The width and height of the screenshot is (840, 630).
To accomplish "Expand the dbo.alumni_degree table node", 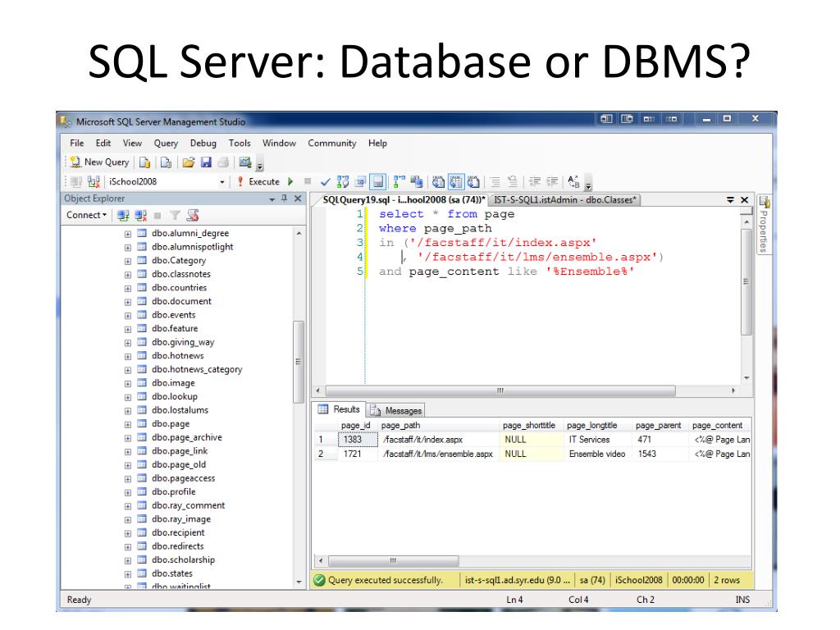I will click(x=128, y=234).
